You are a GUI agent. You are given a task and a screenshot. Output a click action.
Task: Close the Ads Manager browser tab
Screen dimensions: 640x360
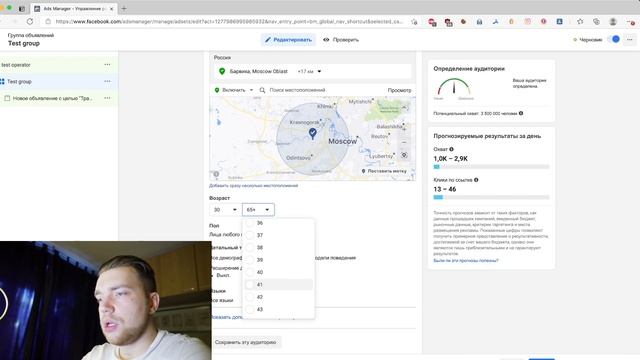point(111,9)
